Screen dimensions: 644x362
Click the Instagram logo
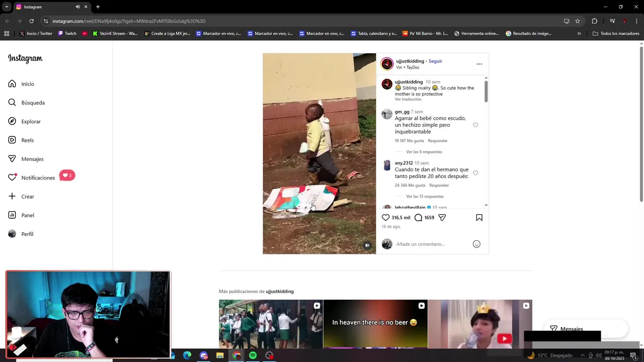point(25,59)
